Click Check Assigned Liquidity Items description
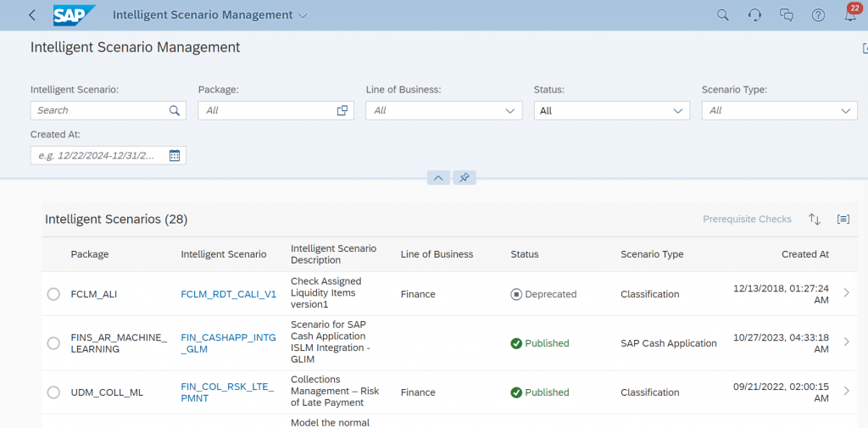 (x=326, y=293)
